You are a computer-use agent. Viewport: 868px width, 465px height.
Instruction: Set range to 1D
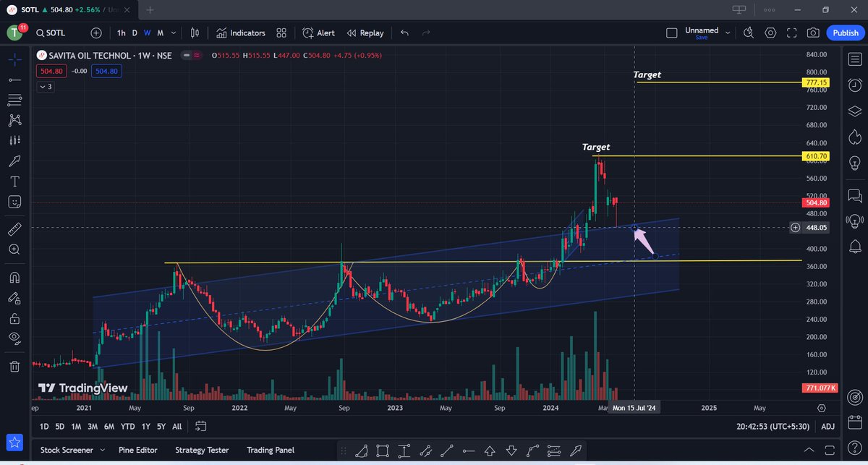tap(44, 427)
